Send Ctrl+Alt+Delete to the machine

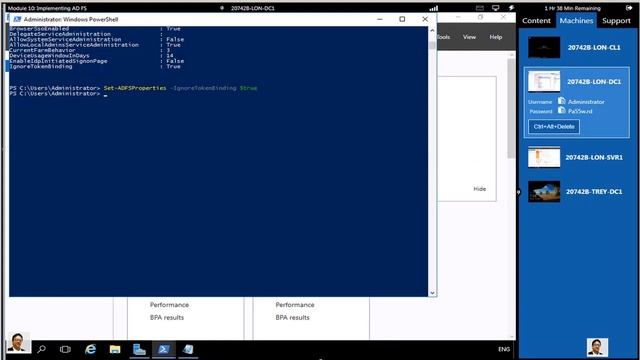[x=554, y=127]
